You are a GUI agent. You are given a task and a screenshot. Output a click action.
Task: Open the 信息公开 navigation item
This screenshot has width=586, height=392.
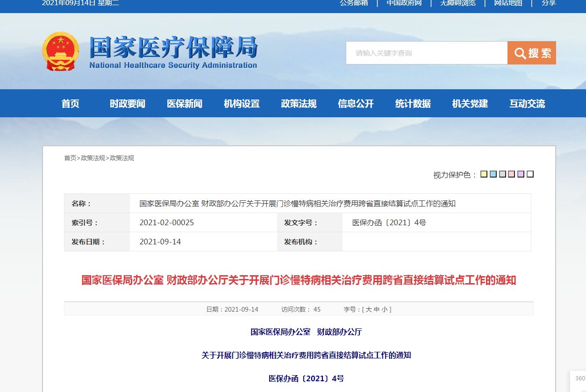pos(356,104)
